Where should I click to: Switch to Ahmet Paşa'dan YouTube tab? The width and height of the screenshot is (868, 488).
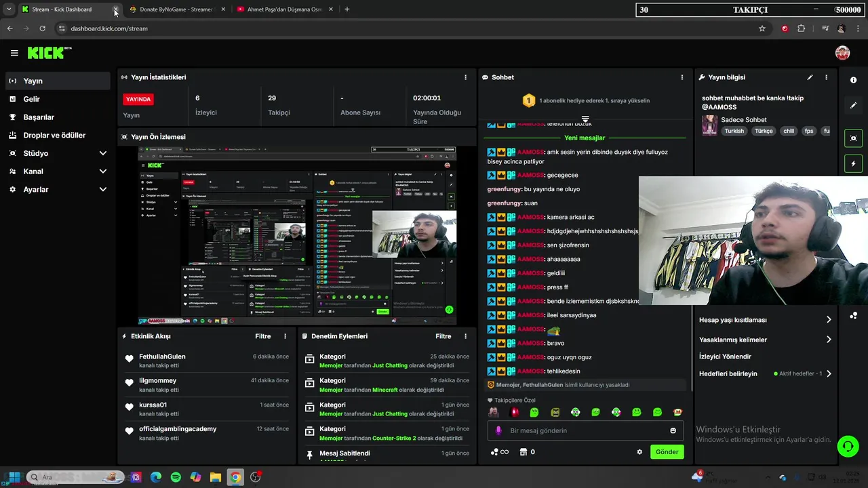(284, 9)
